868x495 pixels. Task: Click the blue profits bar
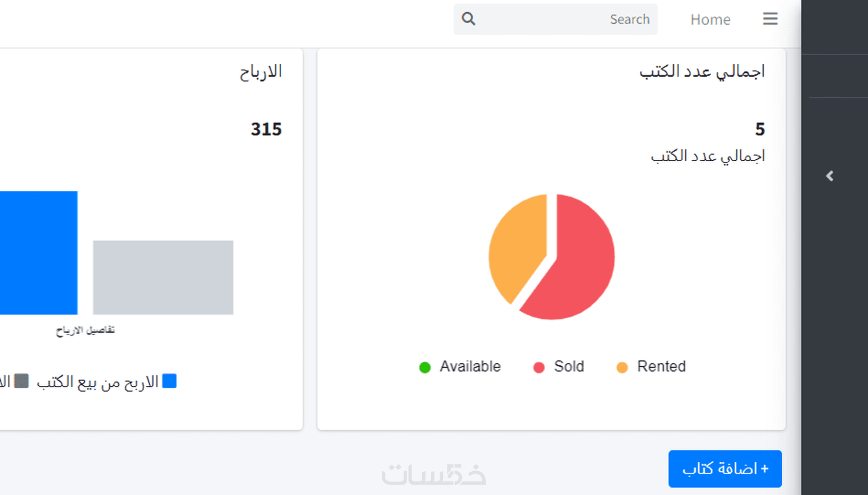pyautogui.click(x=38, y=253)
